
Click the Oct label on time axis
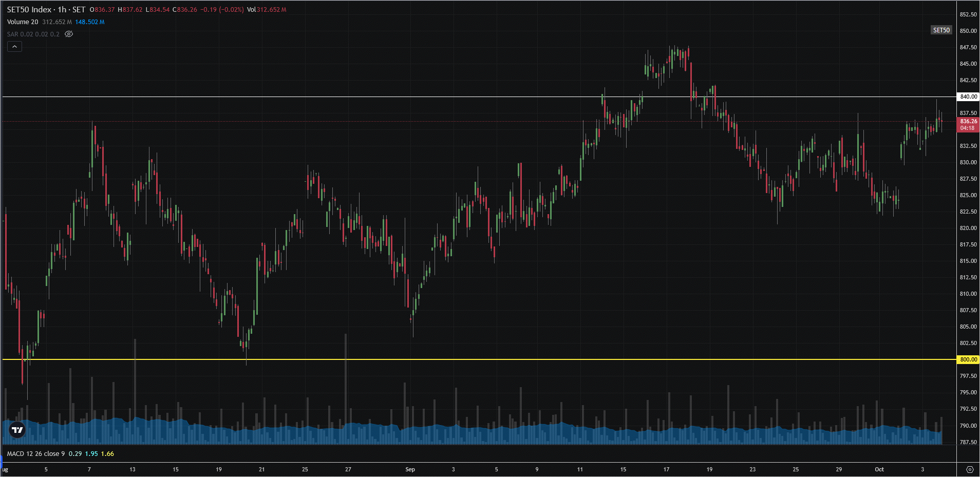point(879,469)
